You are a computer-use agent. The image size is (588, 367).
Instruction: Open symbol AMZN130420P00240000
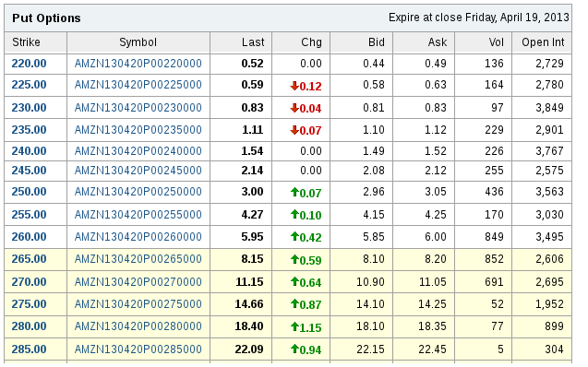pos(138,151)
